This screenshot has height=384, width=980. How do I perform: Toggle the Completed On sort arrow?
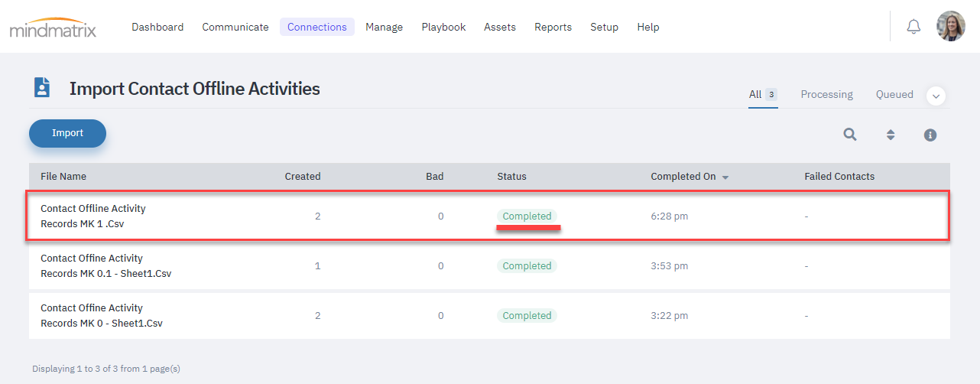(x=725, y=177)
